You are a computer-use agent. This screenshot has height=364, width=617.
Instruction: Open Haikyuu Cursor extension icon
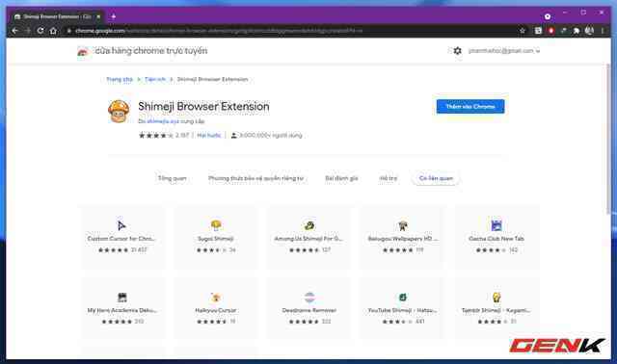216,298
